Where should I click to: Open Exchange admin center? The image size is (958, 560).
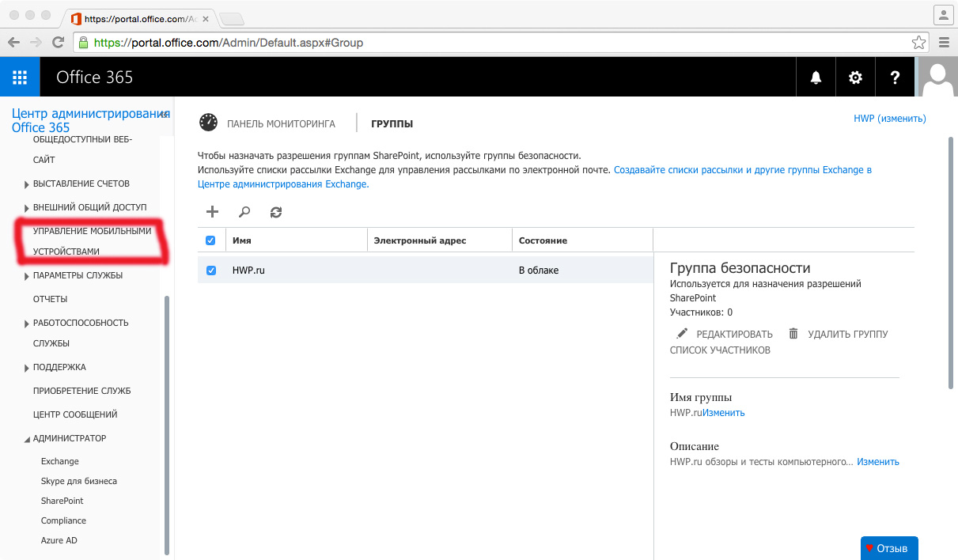[x=60, y=461]
